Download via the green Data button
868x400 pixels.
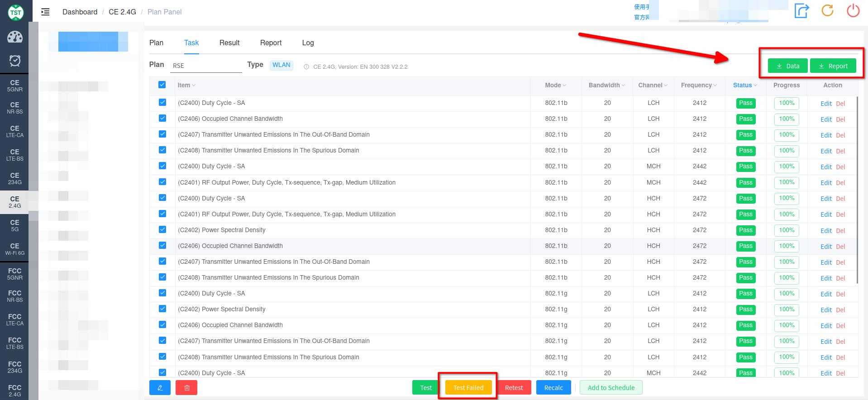pyautogui.click(x=788, y=66)
